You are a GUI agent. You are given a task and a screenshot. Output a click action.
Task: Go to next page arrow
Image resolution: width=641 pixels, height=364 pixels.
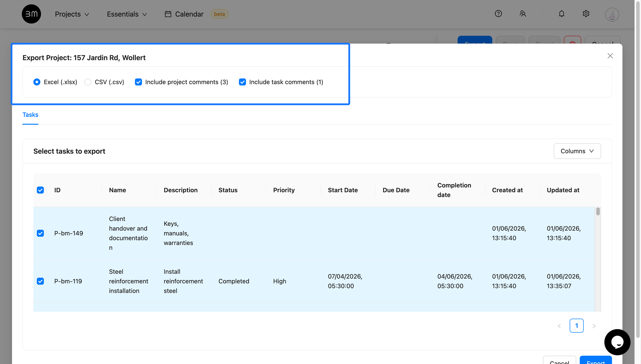[594, 326]
